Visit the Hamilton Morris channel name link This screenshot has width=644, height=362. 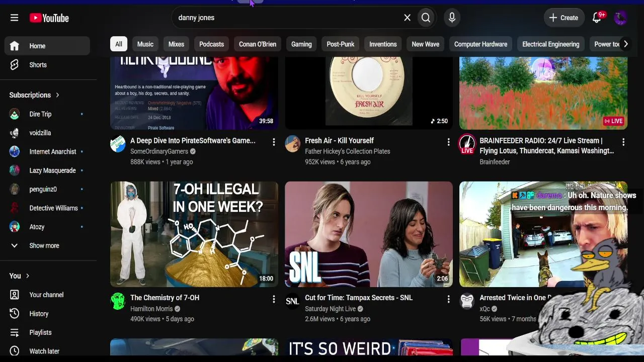(151, 309)
